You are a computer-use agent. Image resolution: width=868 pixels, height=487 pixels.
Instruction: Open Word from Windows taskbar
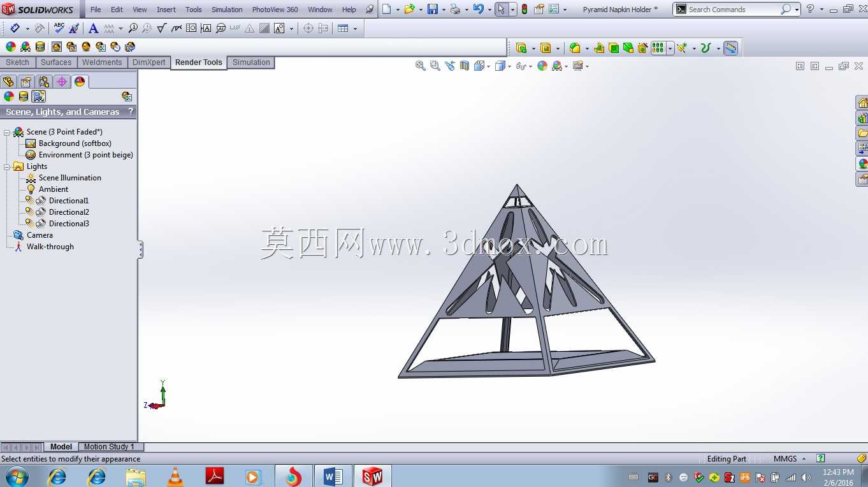coord(333,476)
